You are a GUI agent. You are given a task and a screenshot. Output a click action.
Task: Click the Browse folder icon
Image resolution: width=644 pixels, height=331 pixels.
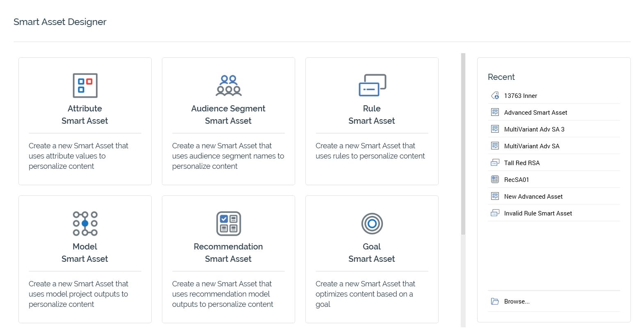(x=495, y=302)
